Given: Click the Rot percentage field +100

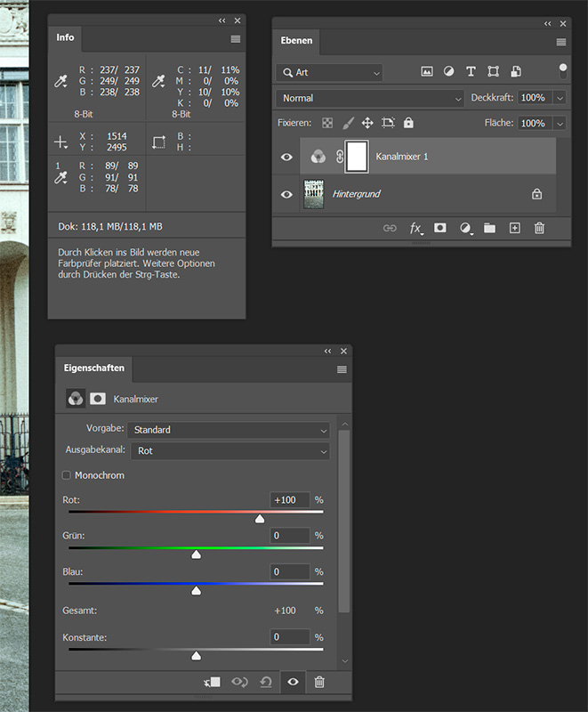Looking at the screenshot, I should point(290,500).
